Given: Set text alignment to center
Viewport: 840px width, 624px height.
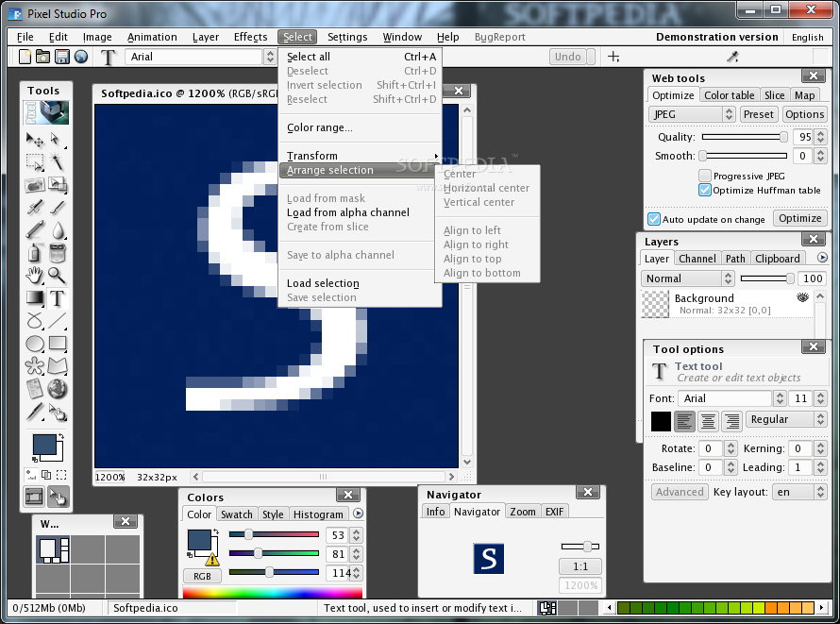Looking at the screenshot, I should [708, 421].
